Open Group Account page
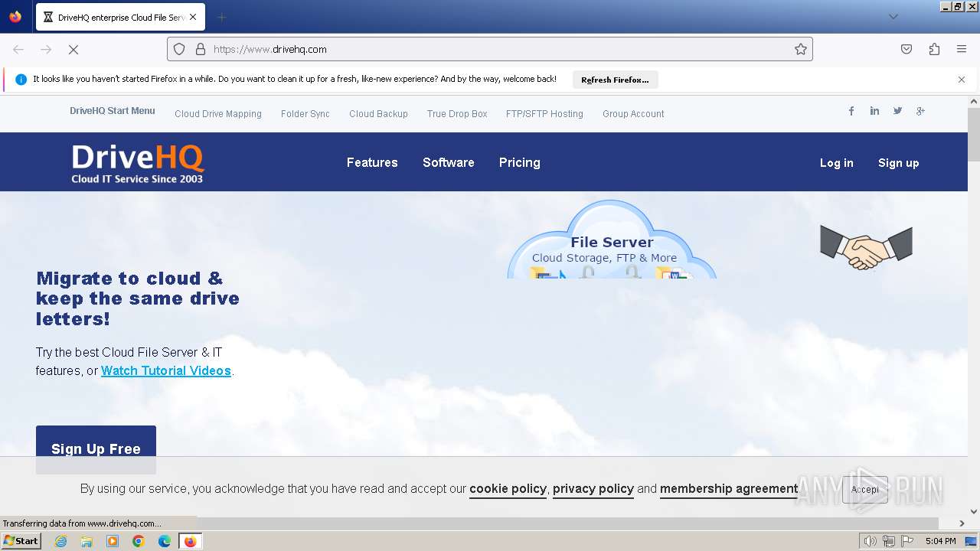The image size is (980, 551). [633, 114]
